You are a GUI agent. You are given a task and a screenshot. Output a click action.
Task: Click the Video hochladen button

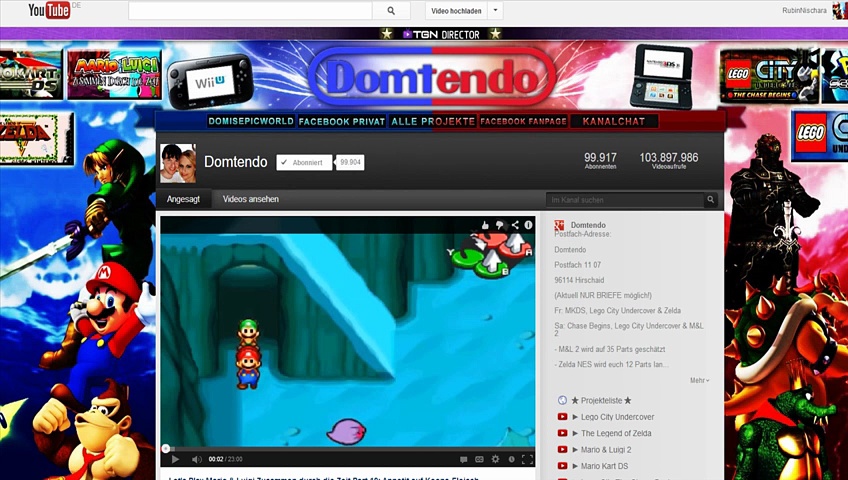click(x=456, y=11)
